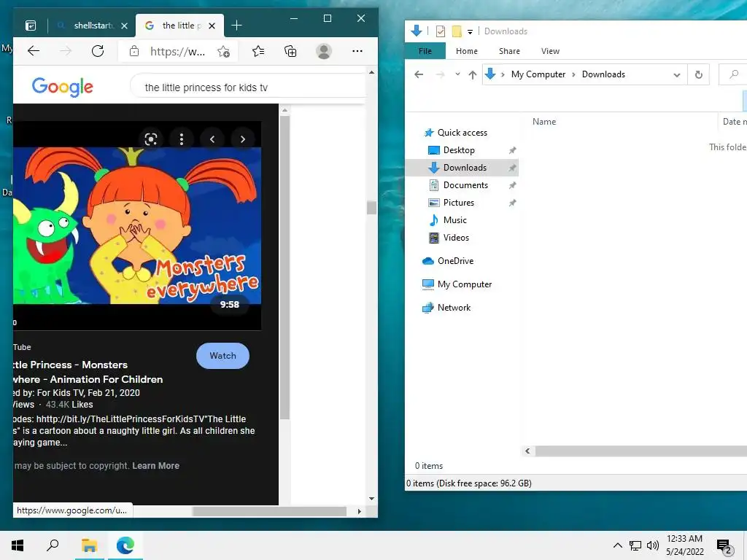This screenshot has height=560, width=747.
Task: Click the preview panel vertical scrollbar
Action: pos(285,267)
